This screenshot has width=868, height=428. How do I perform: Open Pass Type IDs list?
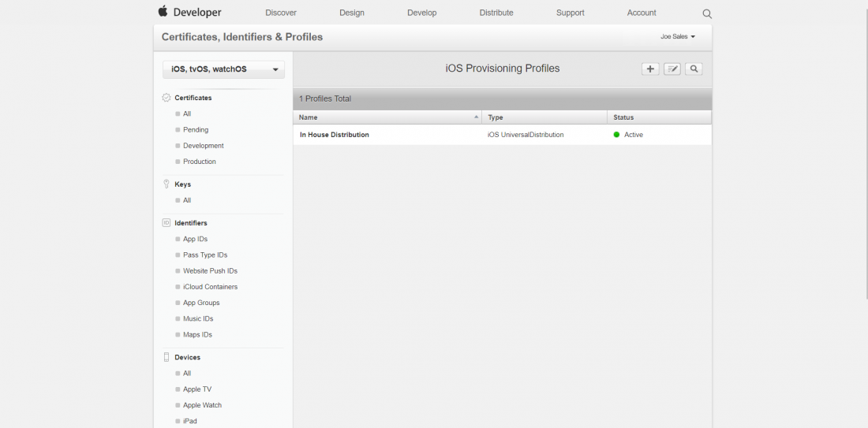tap(205, 255)
